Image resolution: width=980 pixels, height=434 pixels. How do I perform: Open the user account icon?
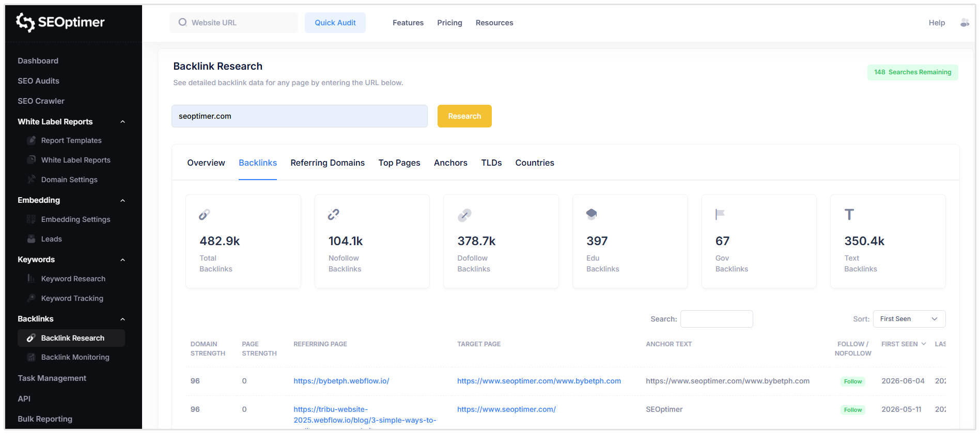pos(965,23)
